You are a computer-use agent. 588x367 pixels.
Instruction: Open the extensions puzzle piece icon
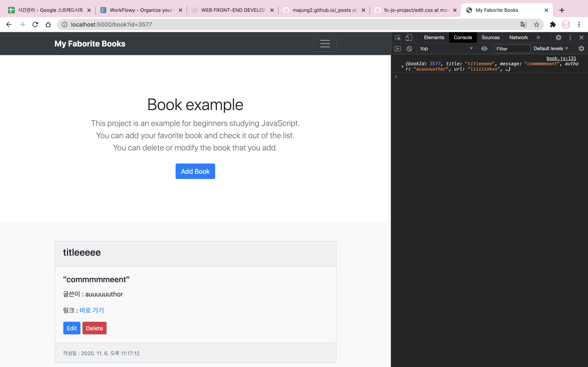tap(553, 24)
